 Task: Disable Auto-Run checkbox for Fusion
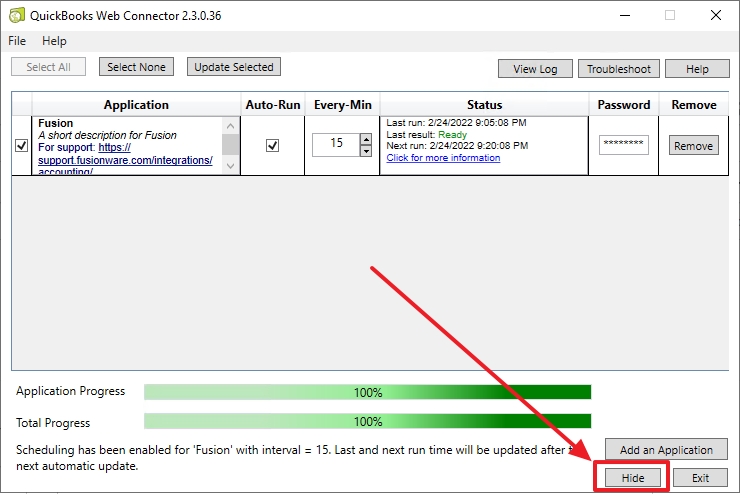click(x=272, y=146)
